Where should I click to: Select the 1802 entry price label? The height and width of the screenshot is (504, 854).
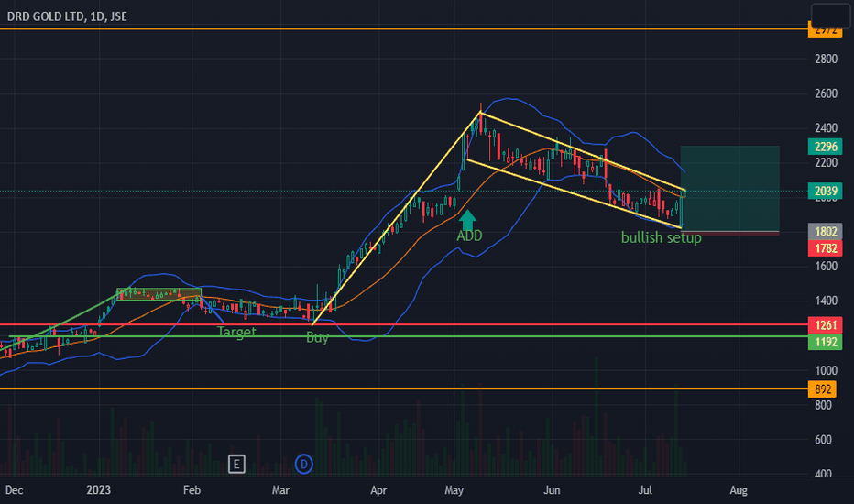pos(825,232)
